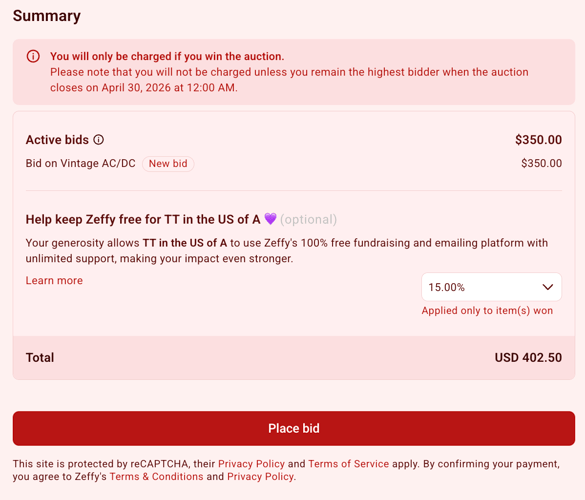
Task: Open the Learn more link
Action: [x=54, y=281]
